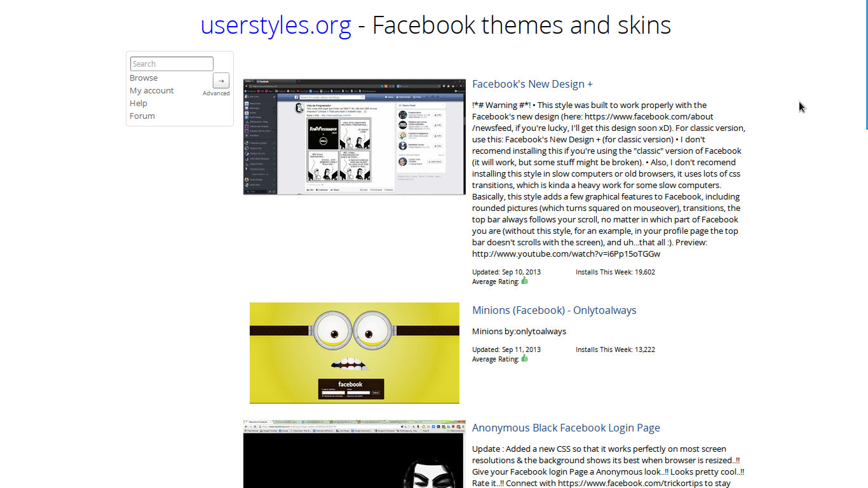Screen dimensions: 868x488
Task: Submit search with the arrow button
Action: click(220, 80)
